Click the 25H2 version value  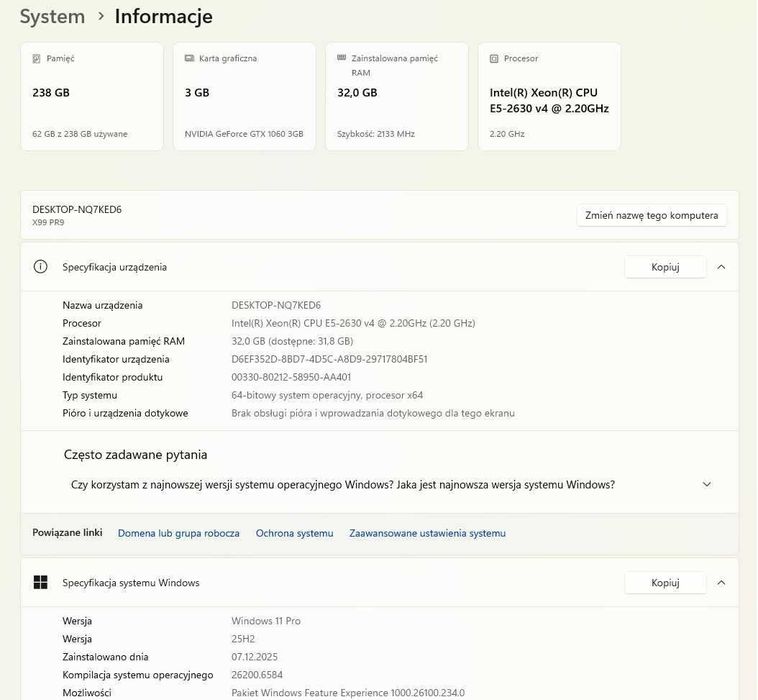243,639
